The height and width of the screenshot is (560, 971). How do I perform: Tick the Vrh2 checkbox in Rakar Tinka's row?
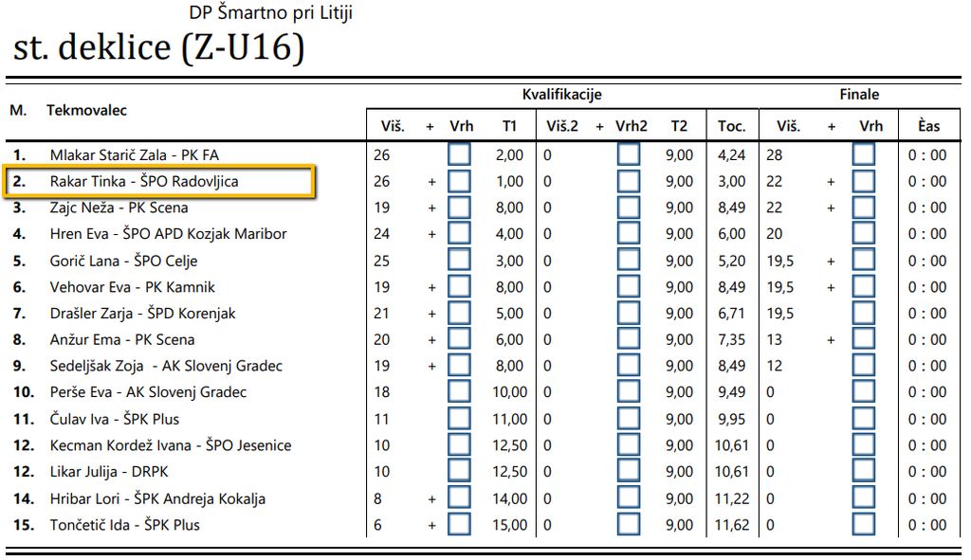[x=628, y=181]
